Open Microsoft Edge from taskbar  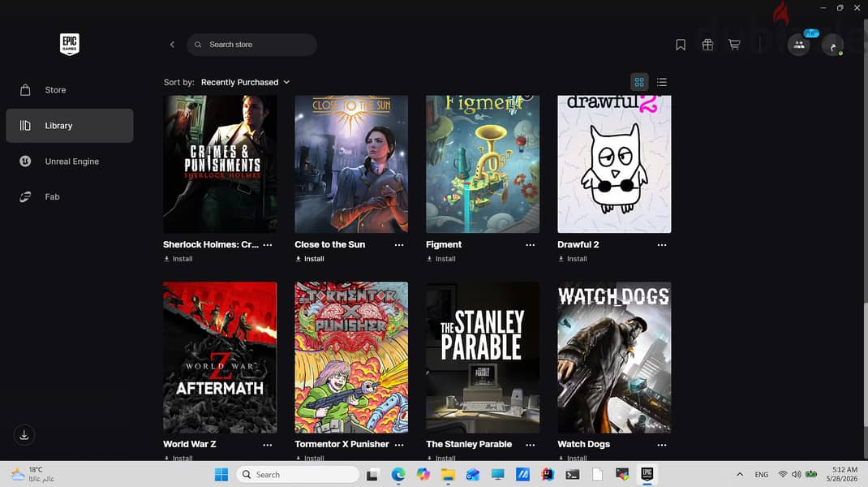(x=398, y=475)
